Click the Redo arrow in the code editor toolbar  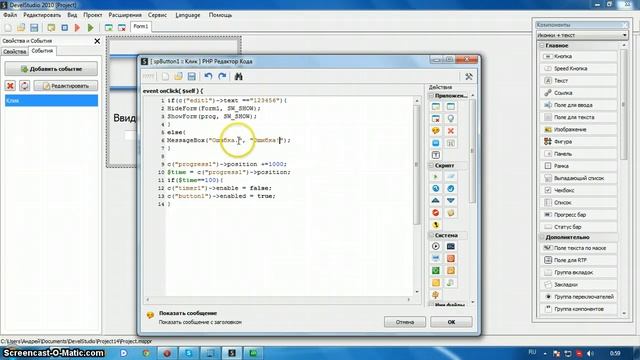pos(222,76)
